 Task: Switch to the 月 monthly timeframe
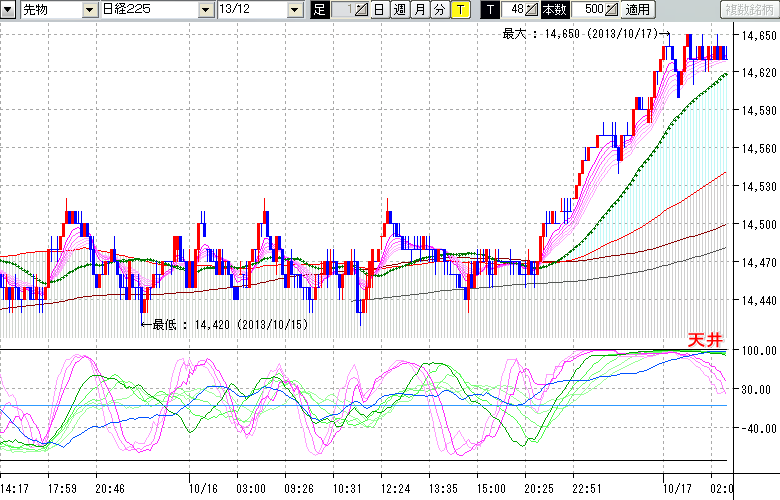(419, 10)
